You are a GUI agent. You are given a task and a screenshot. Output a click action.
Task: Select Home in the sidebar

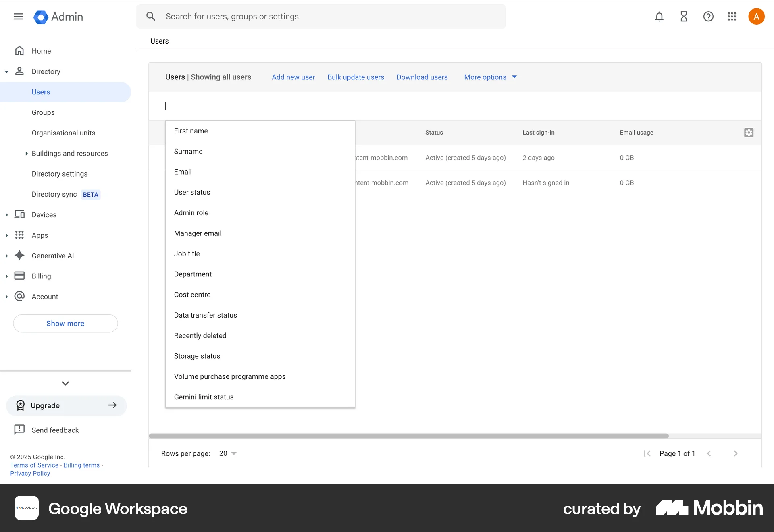pyautogui.click(x=41, y=51)
